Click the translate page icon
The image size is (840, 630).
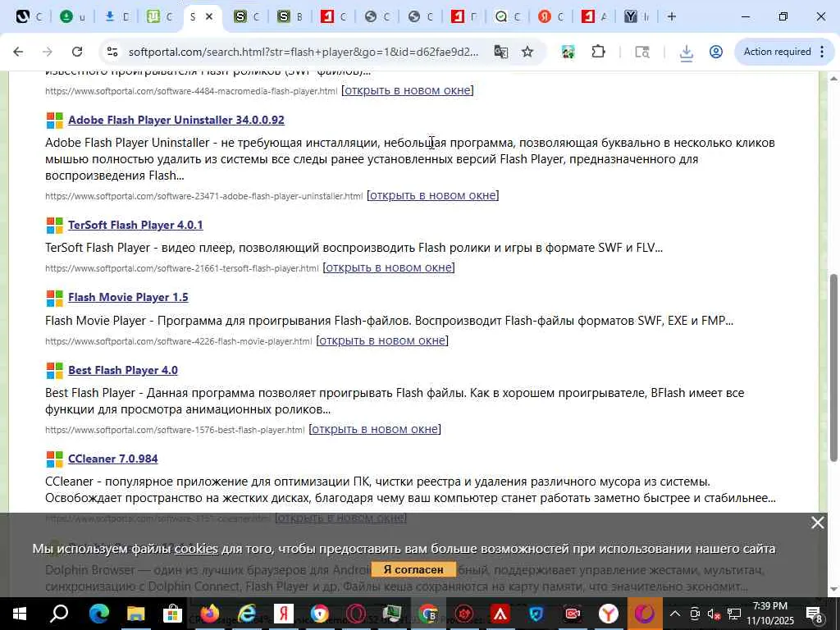click(501, 52)
